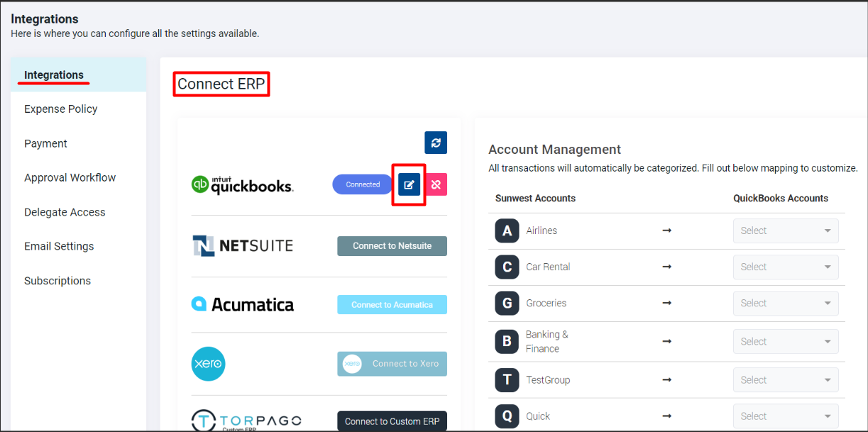Click the Car Rental row label
868x432 pixels.
[x=548, y=267]
